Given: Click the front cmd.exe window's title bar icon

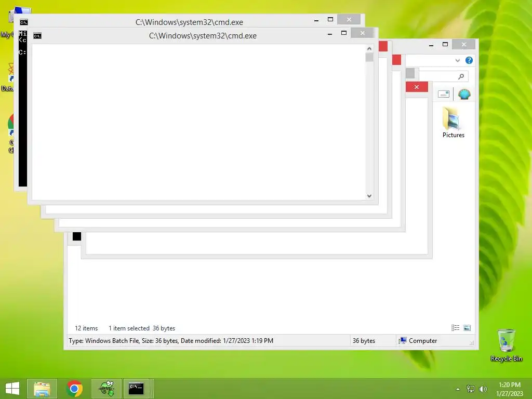Looking at the screenshot, I should [37, 36].
